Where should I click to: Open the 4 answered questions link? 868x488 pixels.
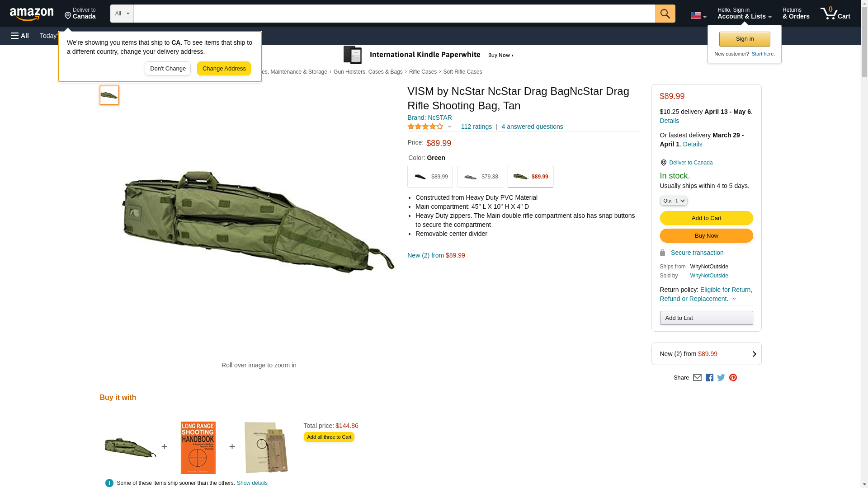click(x=532, y=127)
